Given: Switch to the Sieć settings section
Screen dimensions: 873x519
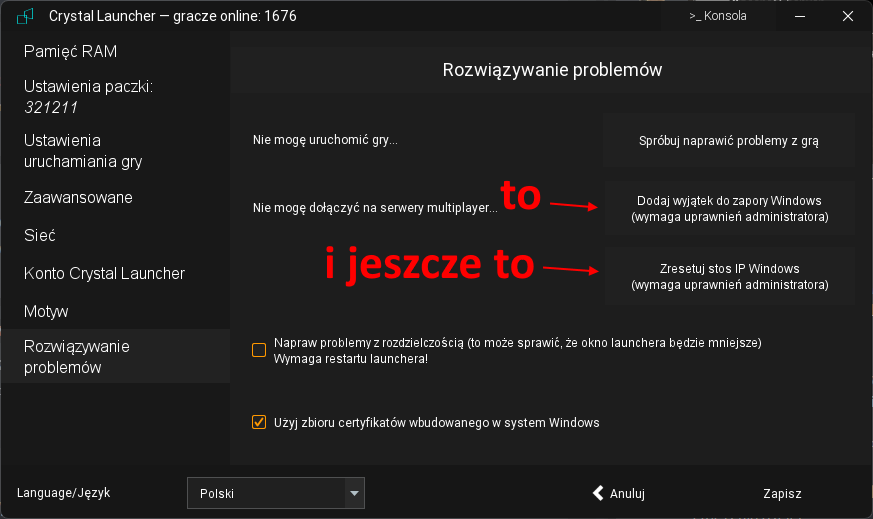Looking at the screenshot, I should tap(40, 236).
